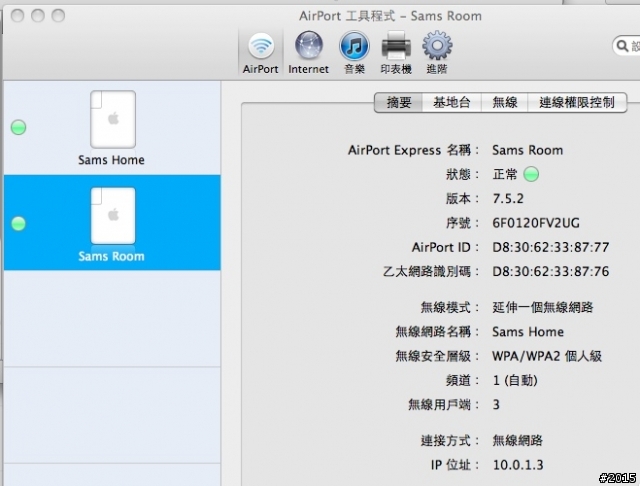
Task: Click the green 正常 status indicator
Action: coord(531,174)
